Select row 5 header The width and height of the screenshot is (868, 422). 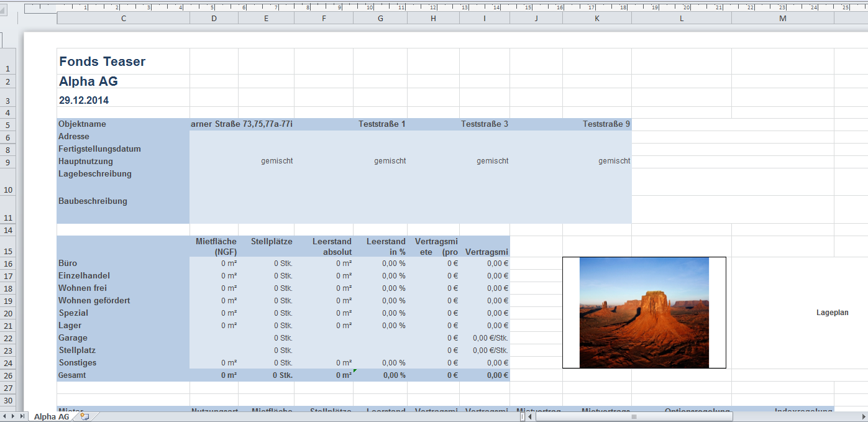[x=8, y=125]
